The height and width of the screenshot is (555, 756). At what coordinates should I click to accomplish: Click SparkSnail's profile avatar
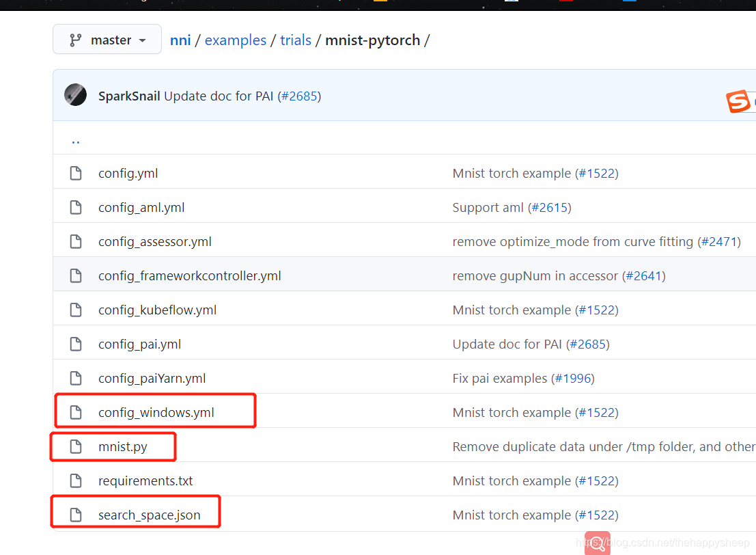[x=75, y=95]
